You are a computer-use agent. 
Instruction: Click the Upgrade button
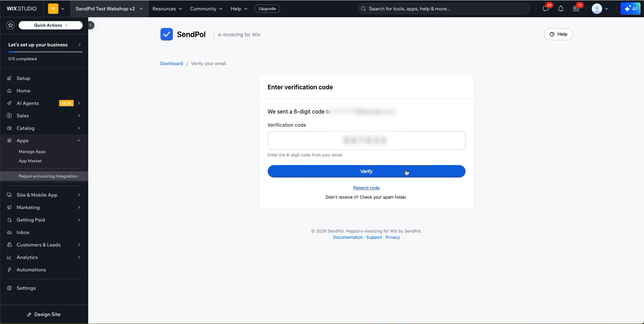point(267,9)
